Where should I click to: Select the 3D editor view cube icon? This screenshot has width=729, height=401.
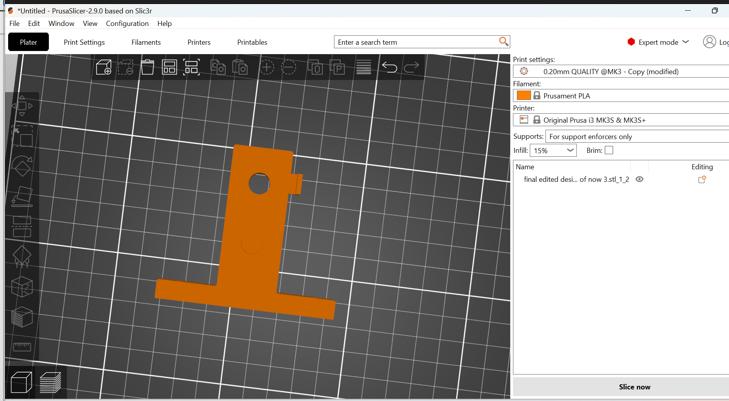(21, 382)
